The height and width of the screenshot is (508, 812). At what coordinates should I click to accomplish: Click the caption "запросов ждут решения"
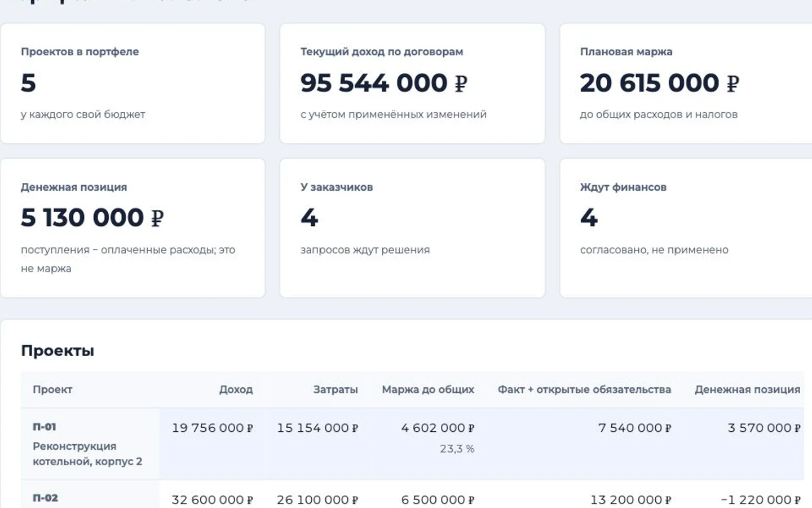click(x=365, y=250)
